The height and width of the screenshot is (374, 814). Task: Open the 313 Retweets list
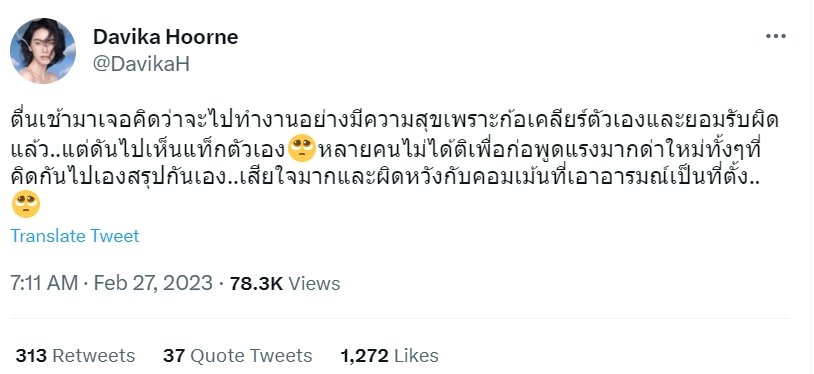click(75, 356)
